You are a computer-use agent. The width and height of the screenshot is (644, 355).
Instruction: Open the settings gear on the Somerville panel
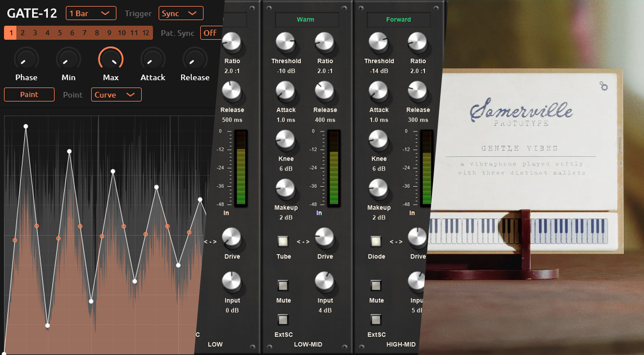pos(605,86)
